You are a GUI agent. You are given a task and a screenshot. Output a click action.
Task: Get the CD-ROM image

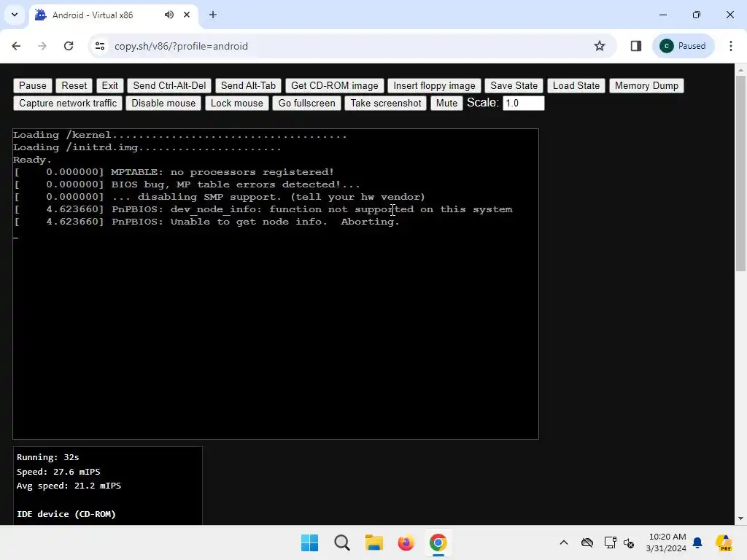(334, 86)
